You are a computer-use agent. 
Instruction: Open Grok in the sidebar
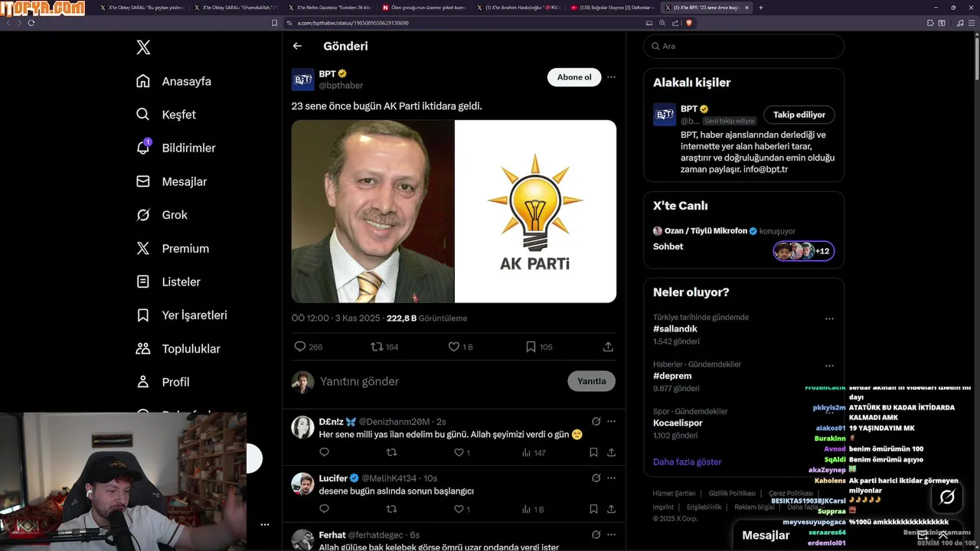coord(162,215)
